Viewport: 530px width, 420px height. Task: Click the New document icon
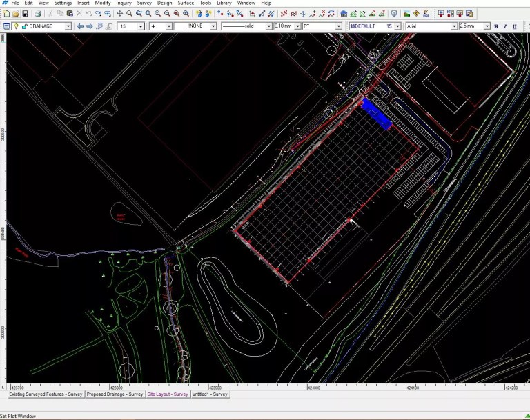tap(6, 13)
